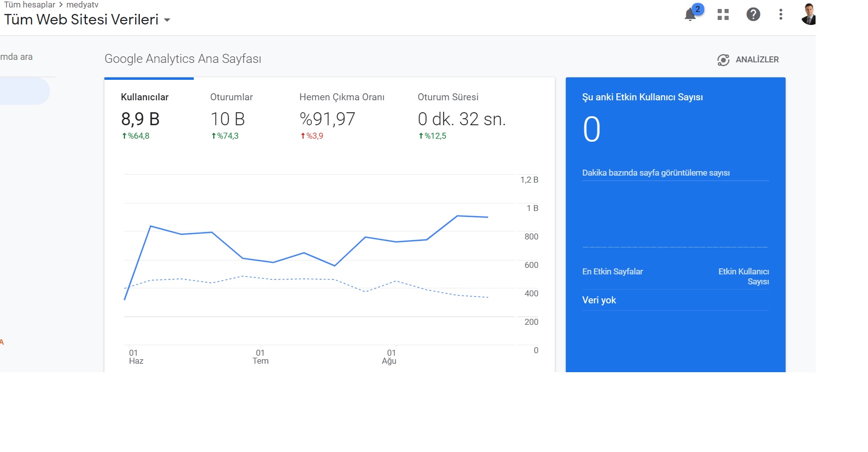Select the Kullanıcılar metric tab
868x452 pixels.
point(145,116)
